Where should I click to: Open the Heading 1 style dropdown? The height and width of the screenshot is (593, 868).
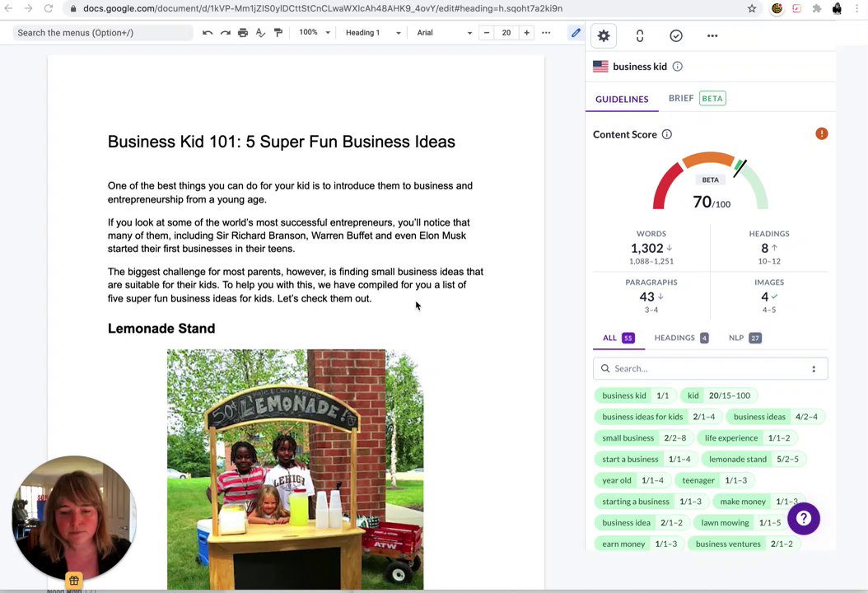tap(372, 33)
